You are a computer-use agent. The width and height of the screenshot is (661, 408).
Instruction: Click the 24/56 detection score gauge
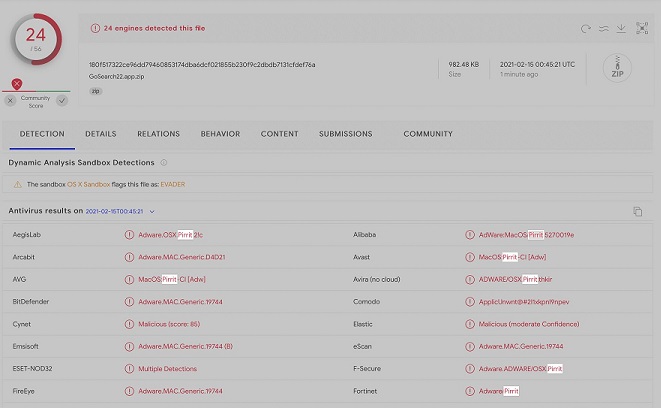(x=36, y=37)
